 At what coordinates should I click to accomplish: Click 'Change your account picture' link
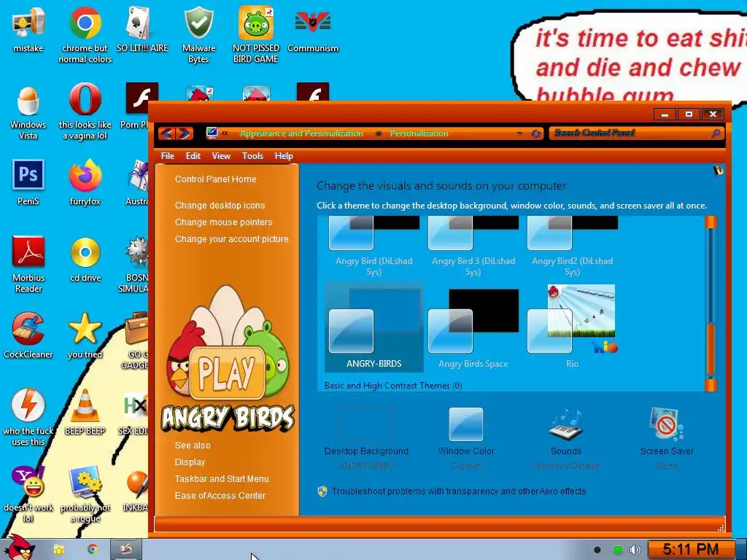231,239
